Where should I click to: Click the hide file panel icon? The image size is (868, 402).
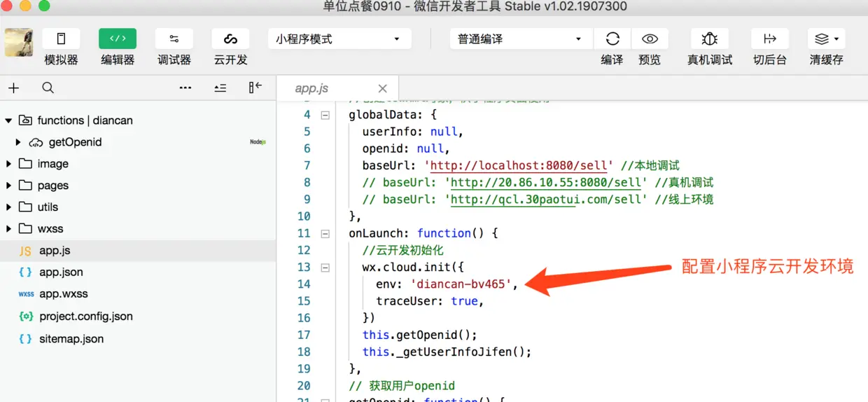click(255, 88)
